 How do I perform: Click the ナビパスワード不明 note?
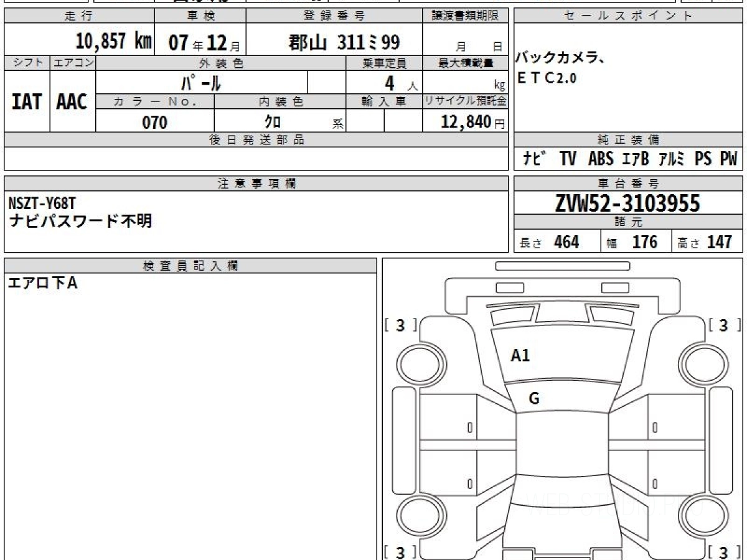[x=80, y=220]
